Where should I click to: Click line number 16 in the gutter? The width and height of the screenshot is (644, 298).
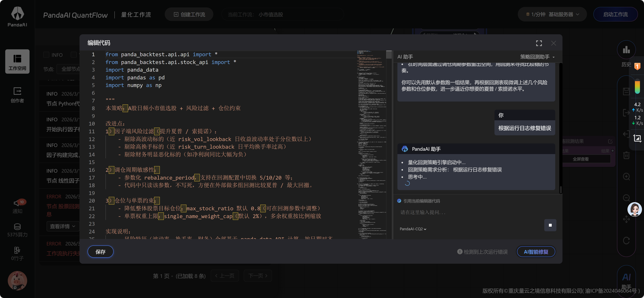click(x=92, y=170)
